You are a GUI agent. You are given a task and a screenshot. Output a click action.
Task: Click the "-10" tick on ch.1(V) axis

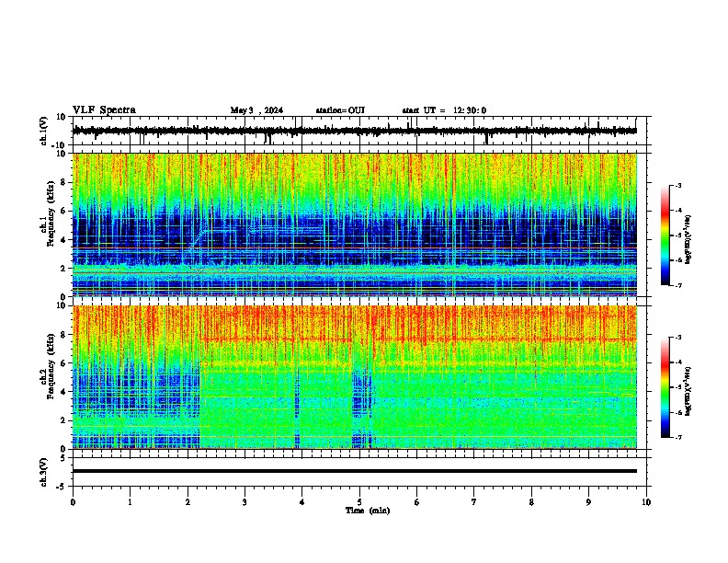tap(59, 145)
